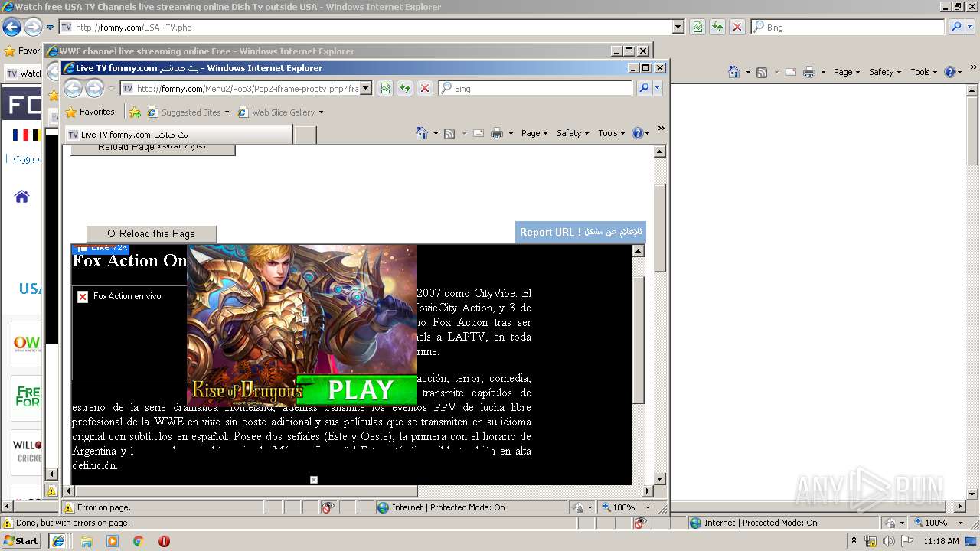This screenshot has width=980, height=551.
Task: Select the Live TV fomny.com tab
Action: [x=178, y=135]
